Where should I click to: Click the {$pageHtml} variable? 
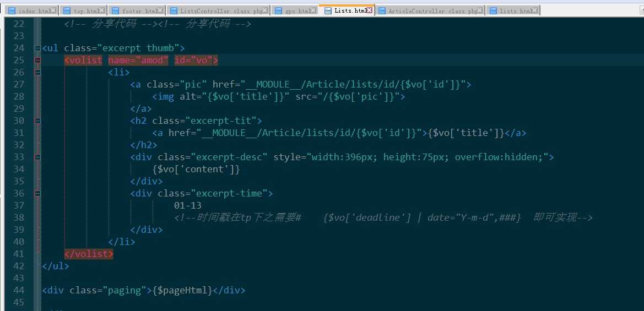point(182,291)
